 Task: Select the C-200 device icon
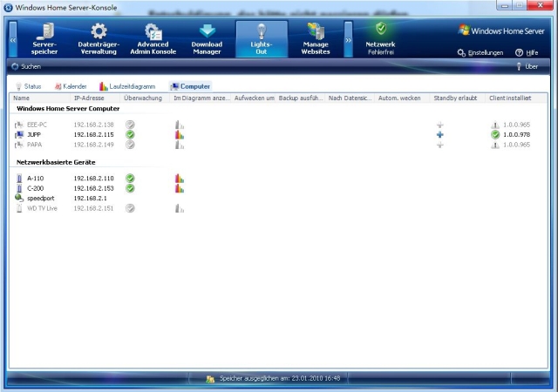point(19,188)
